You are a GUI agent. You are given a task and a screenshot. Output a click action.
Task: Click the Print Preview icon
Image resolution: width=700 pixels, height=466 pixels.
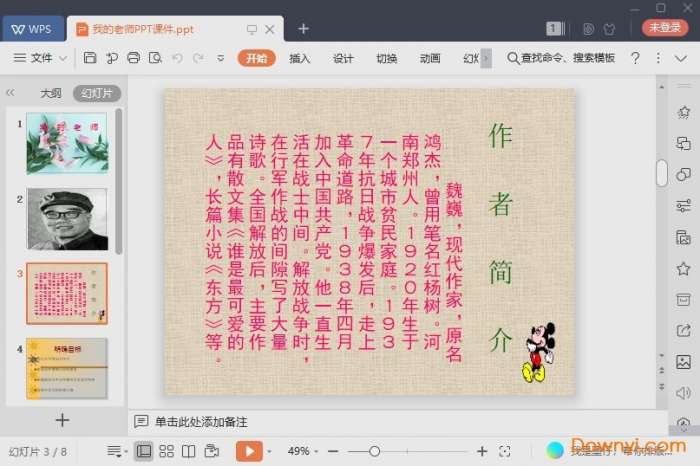click(x=155, y=58)
